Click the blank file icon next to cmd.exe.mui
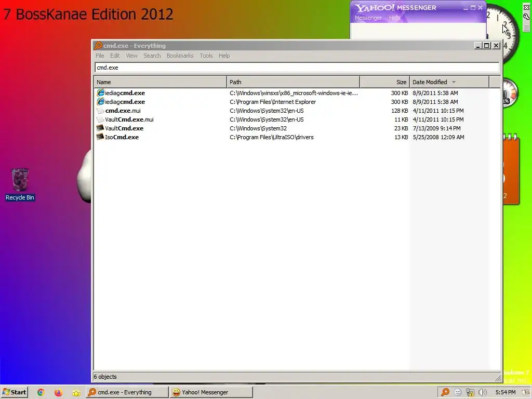Viewport: 532px width, 399px height. click(100, 111)
